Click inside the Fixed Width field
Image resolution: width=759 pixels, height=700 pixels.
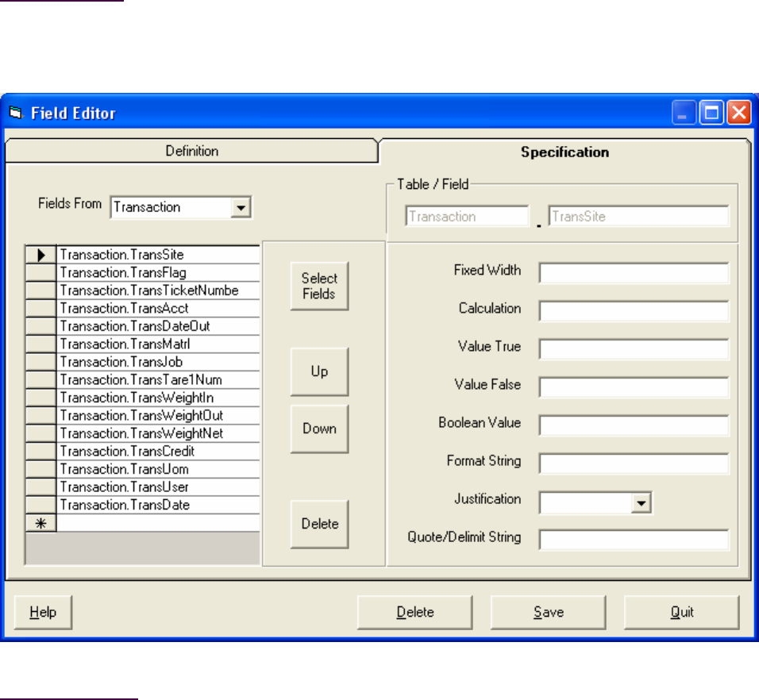point(633,273)
